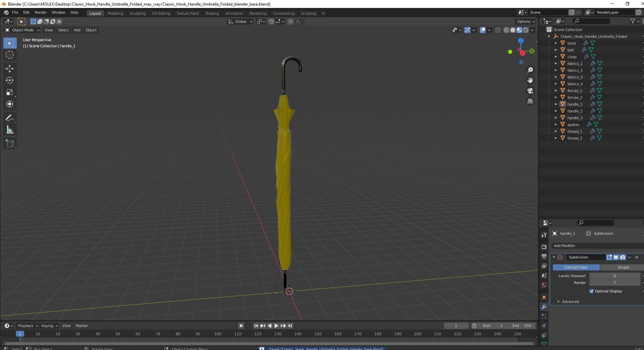Select the Measure tool
This screenshot has height=350, width=644.
pyautogui.click(x=10, y=130)
